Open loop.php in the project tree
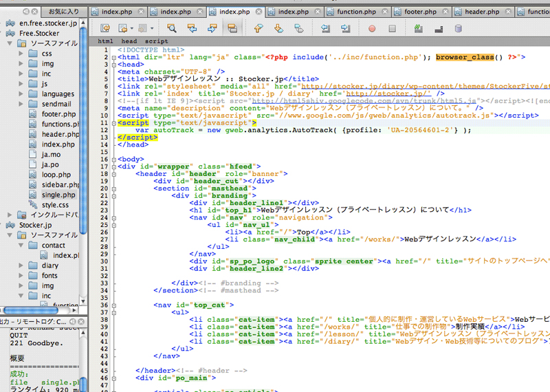This screenshot has height=392, width=550. [x=56, y=175]
